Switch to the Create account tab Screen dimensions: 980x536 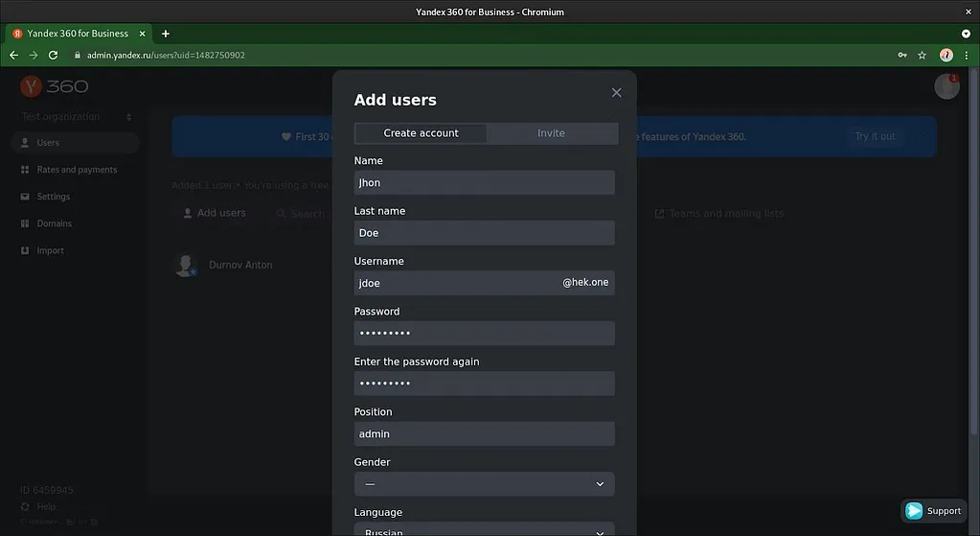point(421,133)
